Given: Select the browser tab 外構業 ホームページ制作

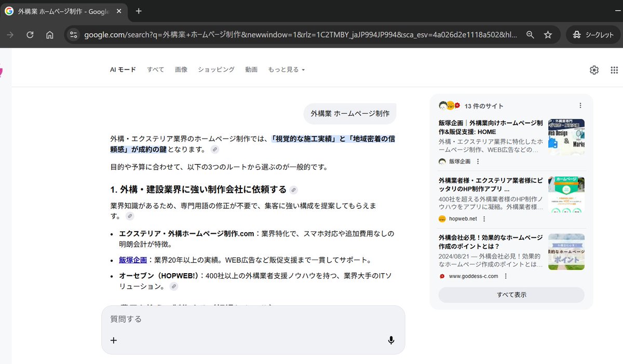Looking at the screenshot, I should pos(64,11).
